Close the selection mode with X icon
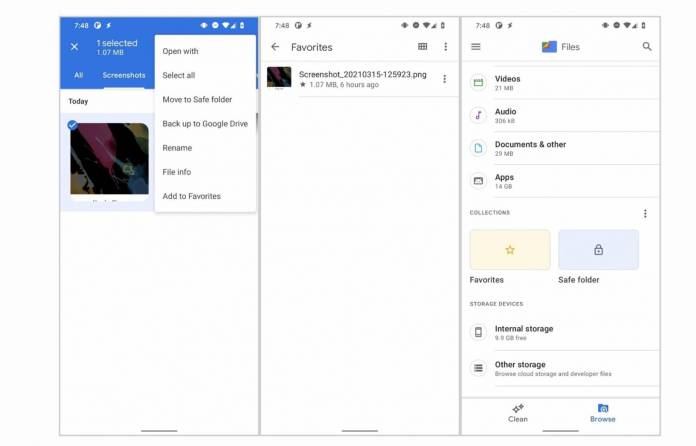This screenshot has width=696, height=446. click(x=75, y=47)
